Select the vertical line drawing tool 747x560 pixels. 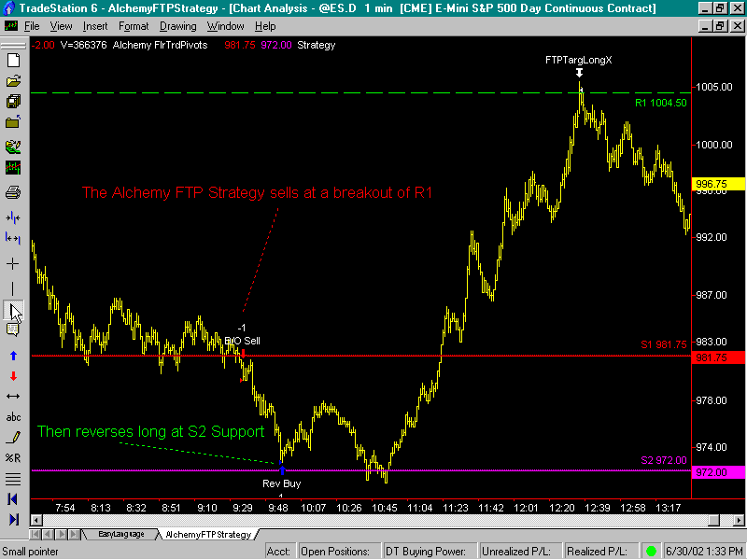(x=13, y=288)
